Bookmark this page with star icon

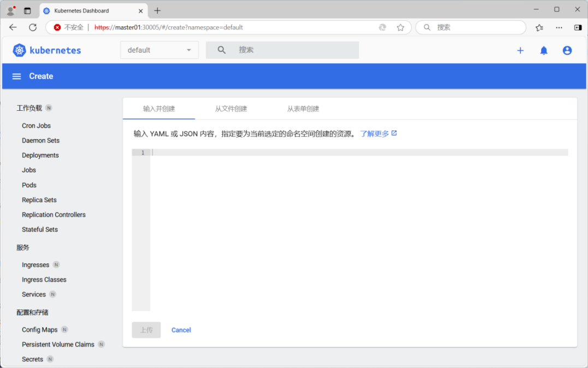(401, 27)
